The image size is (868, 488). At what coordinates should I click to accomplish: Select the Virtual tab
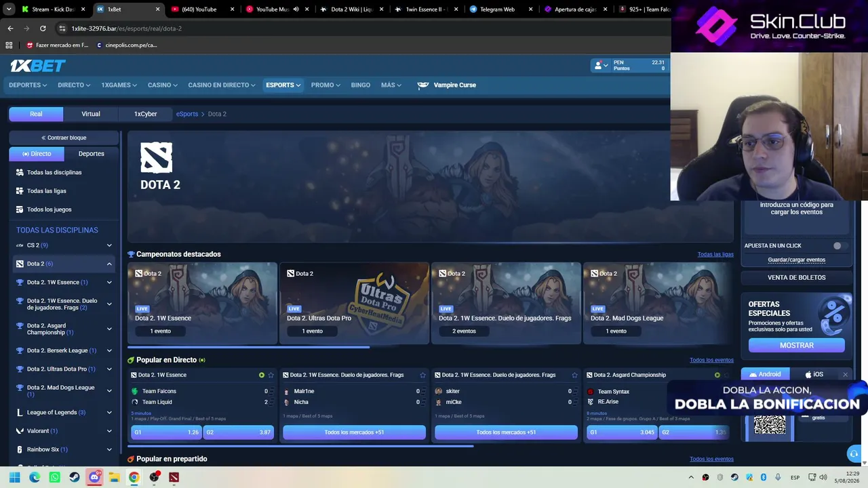91,114
